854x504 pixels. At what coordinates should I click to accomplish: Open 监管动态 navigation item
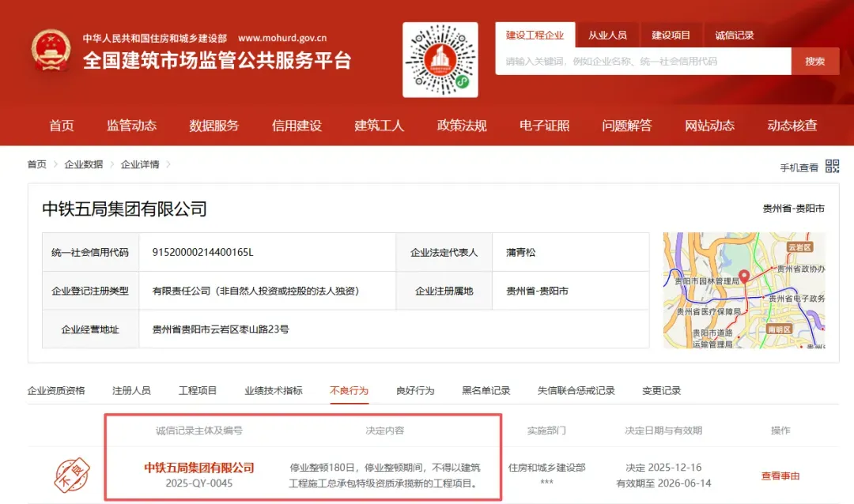(132, 125)
